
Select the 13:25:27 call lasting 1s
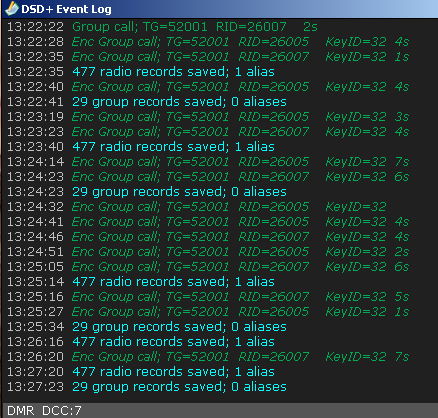(208, 312)
